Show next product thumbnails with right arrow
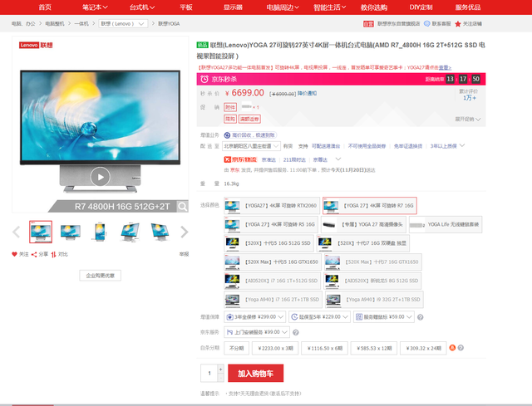 click(x=184, y=232)
